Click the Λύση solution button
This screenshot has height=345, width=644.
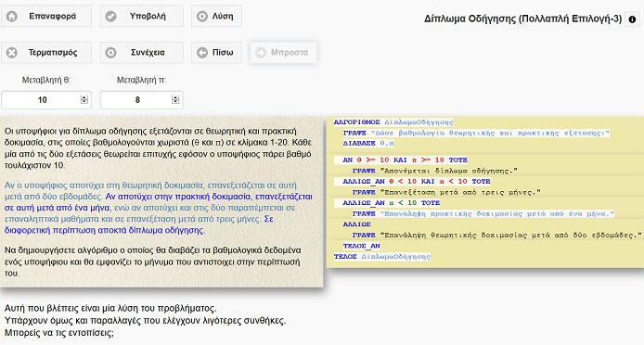(x=216, y=17)
